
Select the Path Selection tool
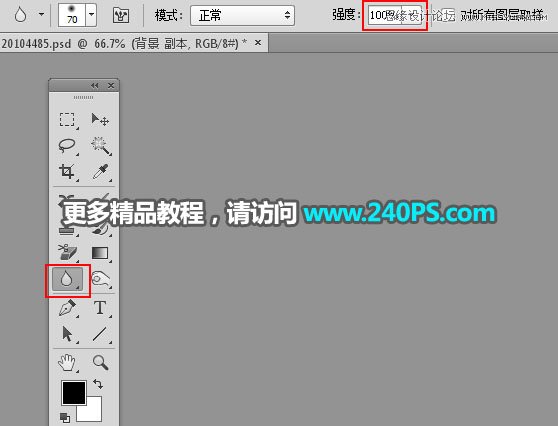[67, 335]
